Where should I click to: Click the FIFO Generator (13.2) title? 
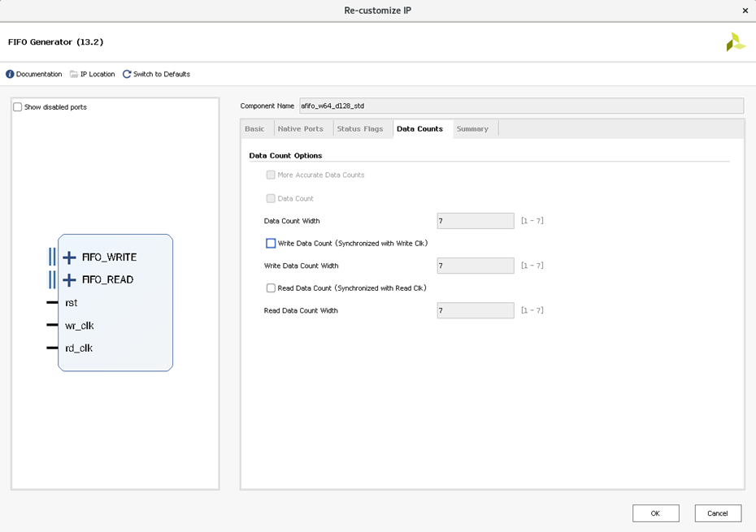pyautogui.click(x=56, y=42)
